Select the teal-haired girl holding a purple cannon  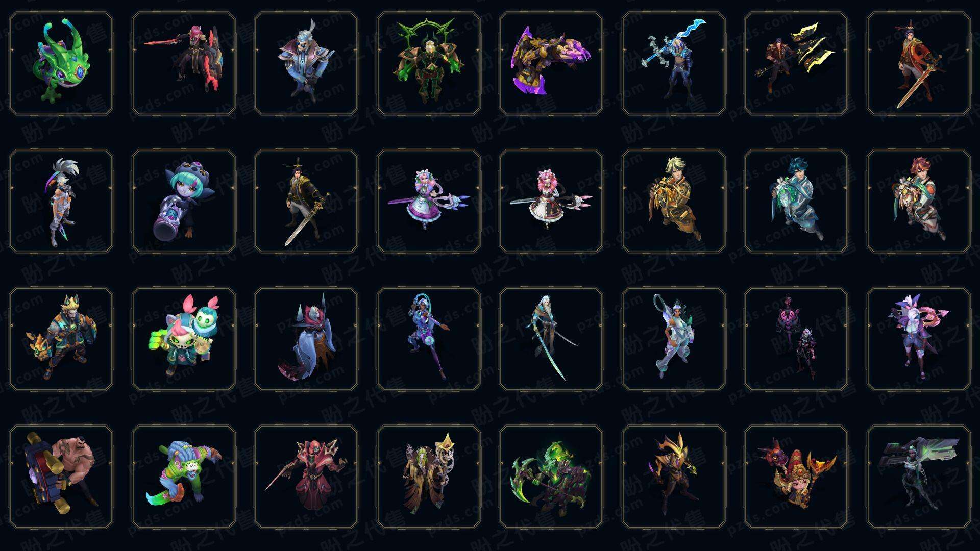(x=184, y=201)
